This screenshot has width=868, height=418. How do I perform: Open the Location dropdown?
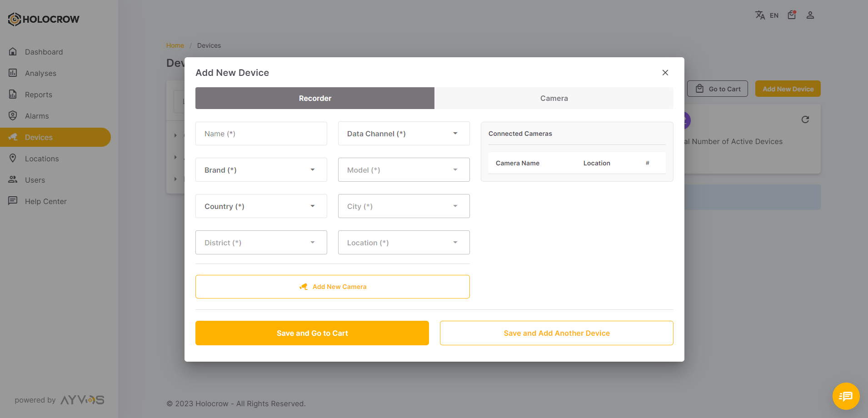pyautogui.click(x=404, y=243)
